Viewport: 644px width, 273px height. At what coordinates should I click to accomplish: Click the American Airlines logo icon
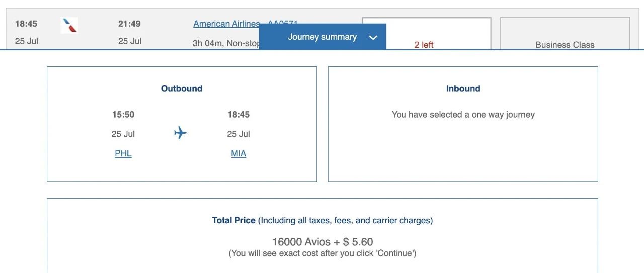69,25
